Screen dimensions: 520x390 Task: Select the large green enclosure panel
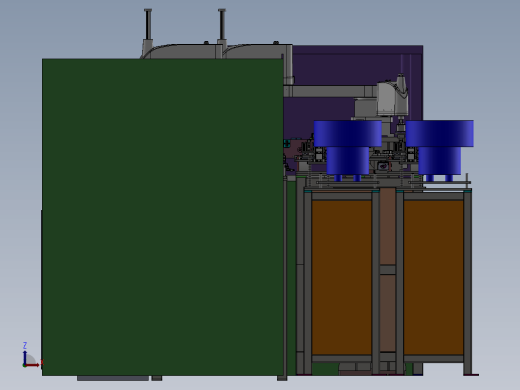pos(163,217)
